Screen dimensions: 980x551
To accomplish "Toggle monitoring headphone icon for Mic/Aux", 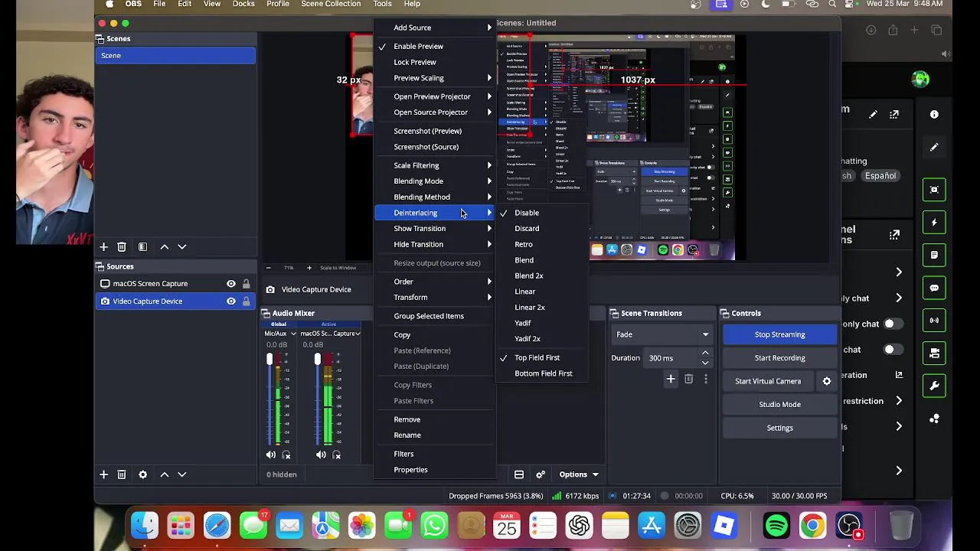I will 286,455.
